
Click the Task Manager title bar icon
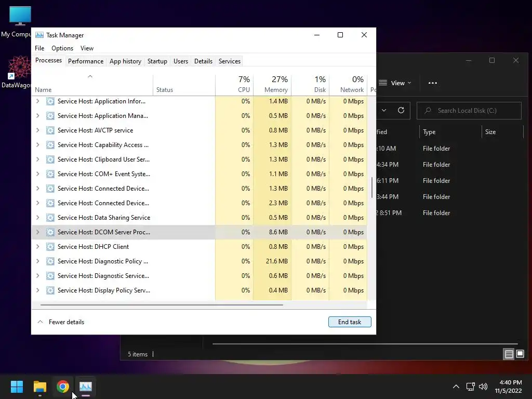coord(39,35)
